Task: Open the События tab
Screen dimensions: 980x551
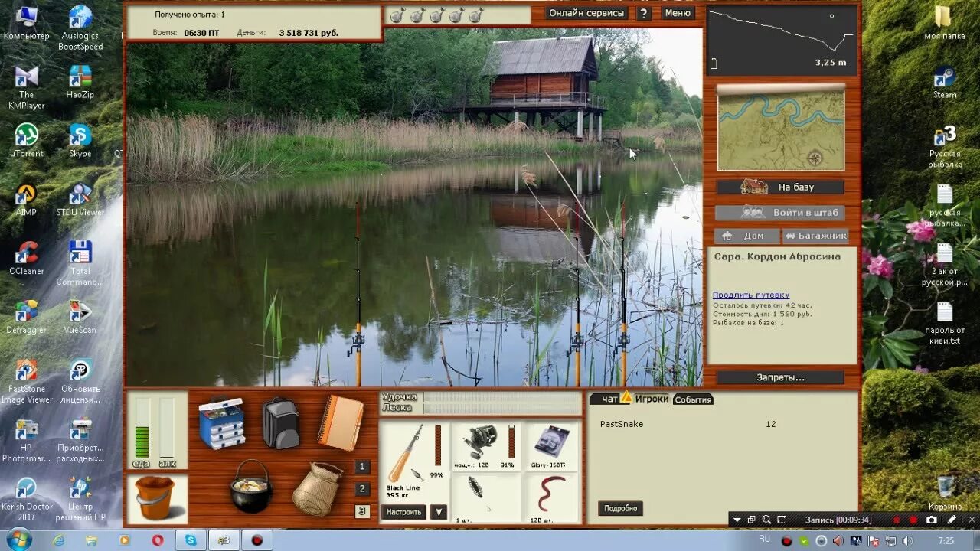Action: (x=693, y=399)
